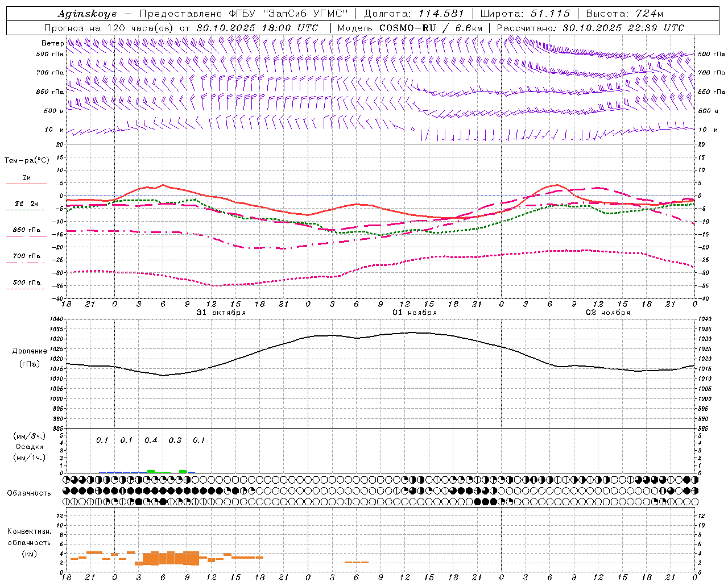Select the "(мм/1ч.)" hourly precipitation label
Image resolution: width=728 pixels, height=582 pixels.
point(30,458)
